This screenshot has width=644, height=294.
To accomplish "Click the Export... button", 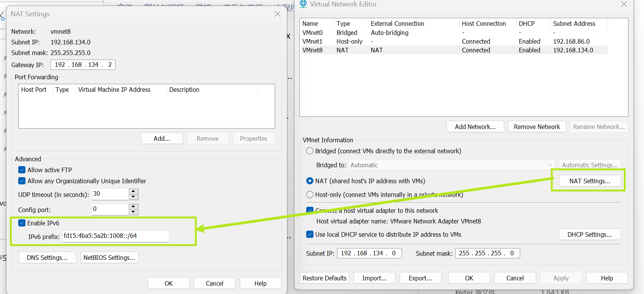I will [x=421, y=278].
